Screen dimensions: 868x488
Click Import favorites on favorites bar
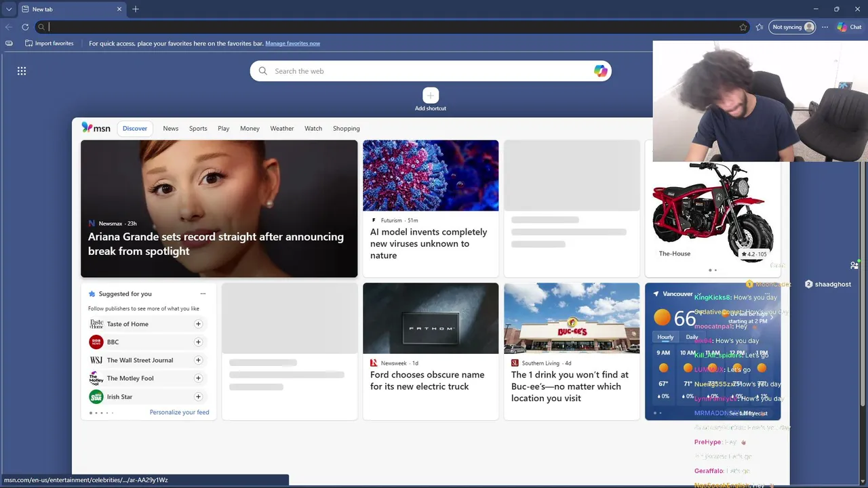(x=49, y=43)
